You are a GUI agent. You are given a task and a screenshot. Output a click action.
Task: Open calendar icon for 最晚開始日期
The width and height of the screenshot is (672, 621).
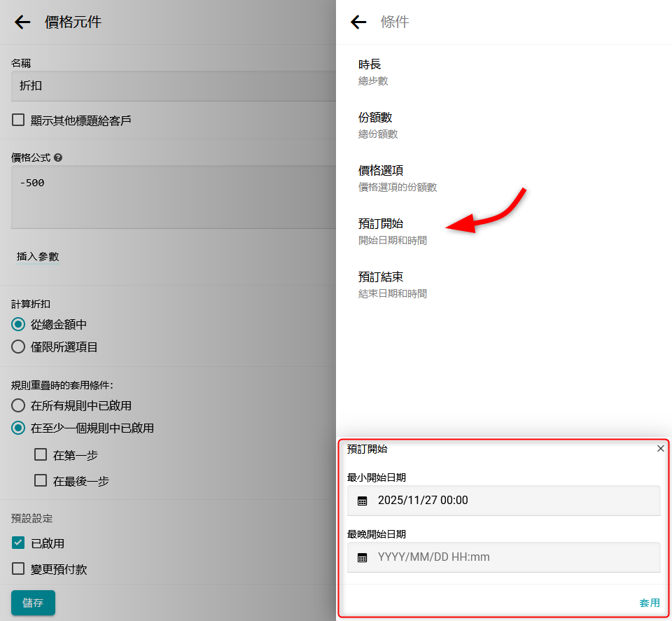pos(363,557)
